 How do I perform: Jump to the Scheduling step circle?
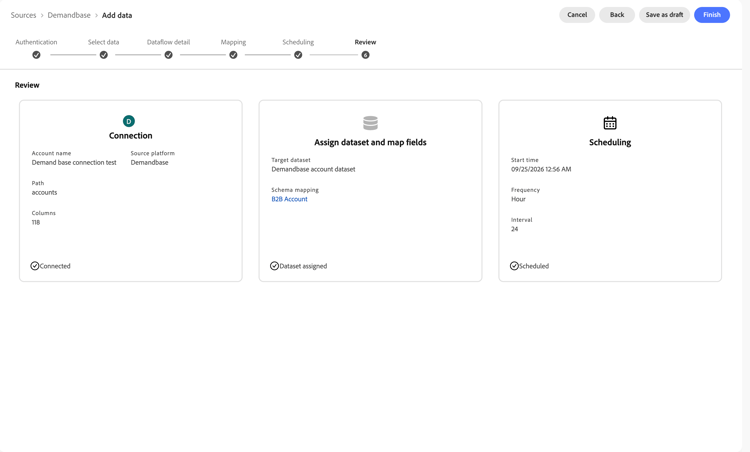pyautogui.click(x=298, y=55)
